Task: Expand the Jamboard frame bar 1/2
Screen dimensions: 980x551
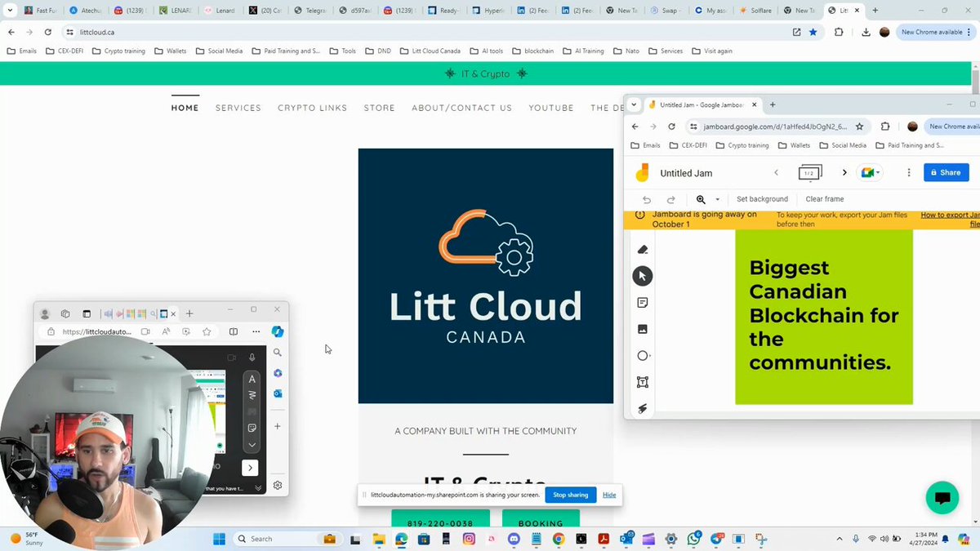Action: [809, 172]
